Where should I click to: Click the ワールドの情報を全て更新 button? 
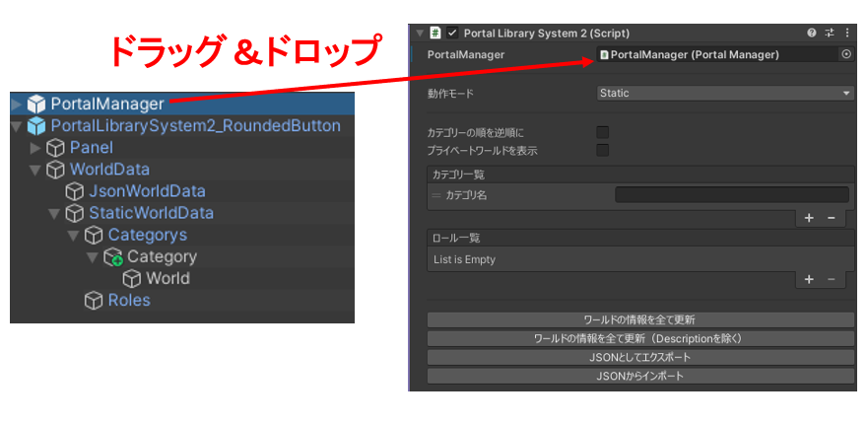(x=640, y=319)
